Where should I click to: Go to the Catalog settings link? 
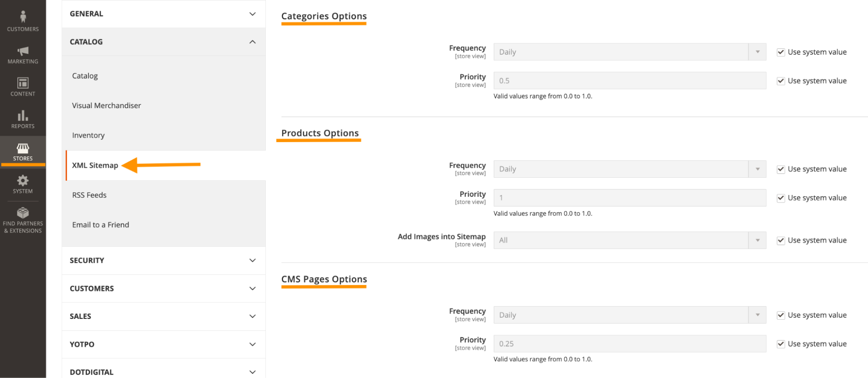click(85, 76)
